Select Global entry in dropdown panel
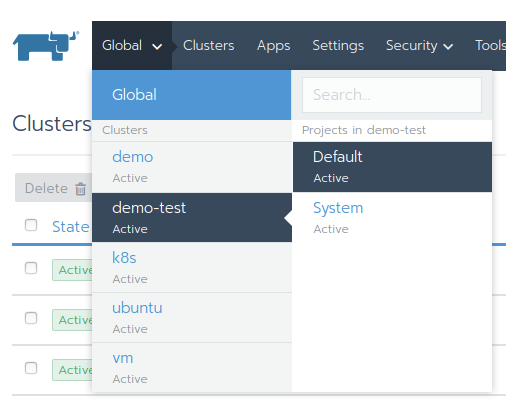Viewport: 506px width, 399px height. (192, 95)
